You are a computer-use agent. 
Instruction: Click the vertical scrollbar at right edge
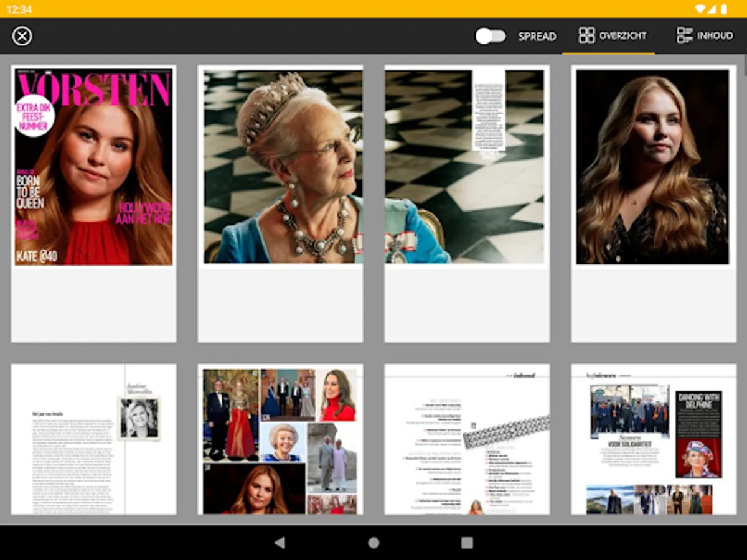point(745,65)
